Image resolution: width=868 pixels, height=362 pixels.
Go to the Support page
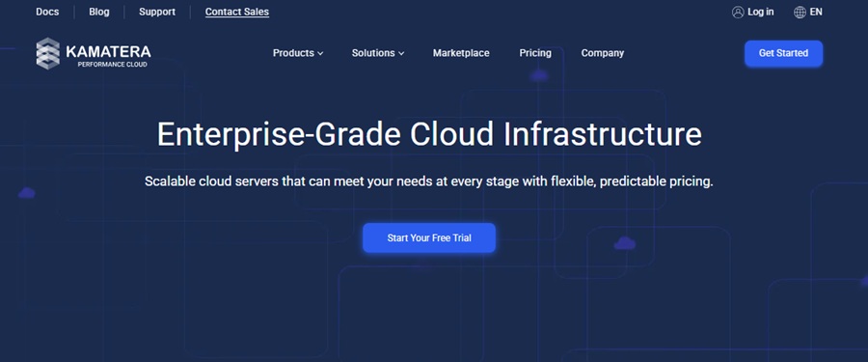tap(157, 12)
